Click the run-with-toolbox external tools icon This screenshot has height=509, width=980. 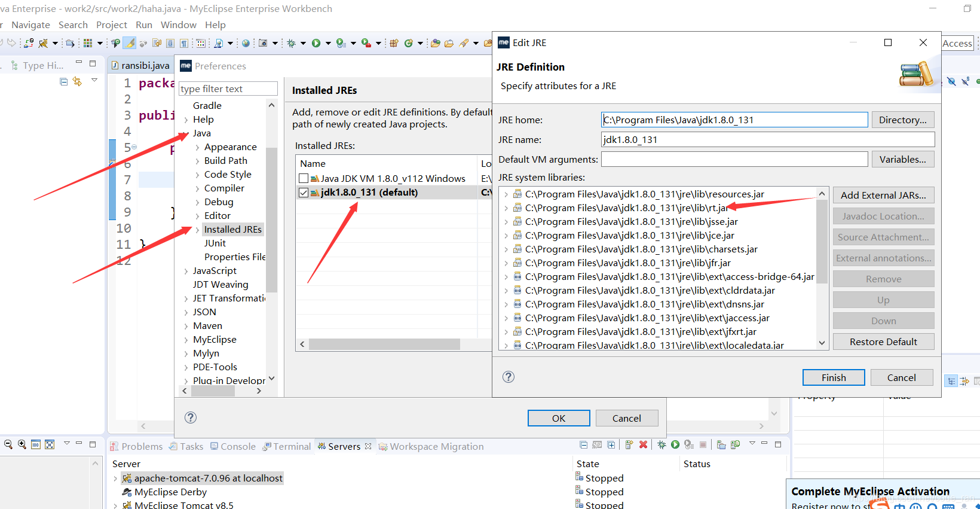coord(366,43)
